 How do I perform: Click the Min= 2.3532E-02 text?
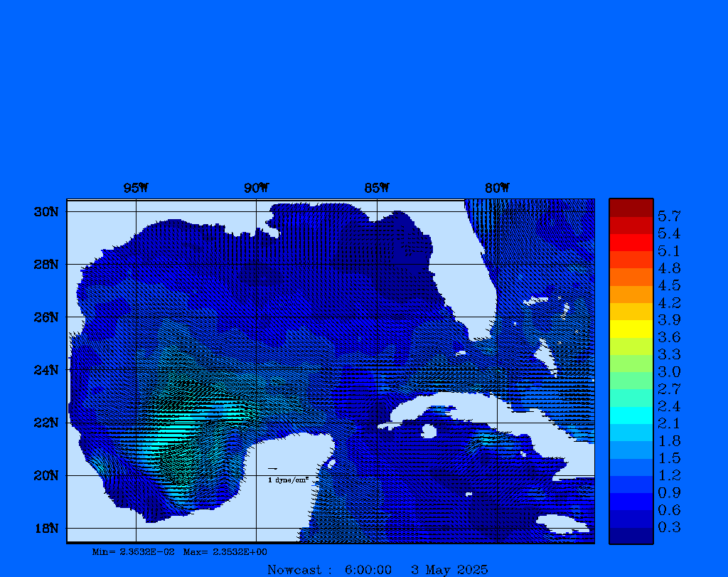[133, 552]
